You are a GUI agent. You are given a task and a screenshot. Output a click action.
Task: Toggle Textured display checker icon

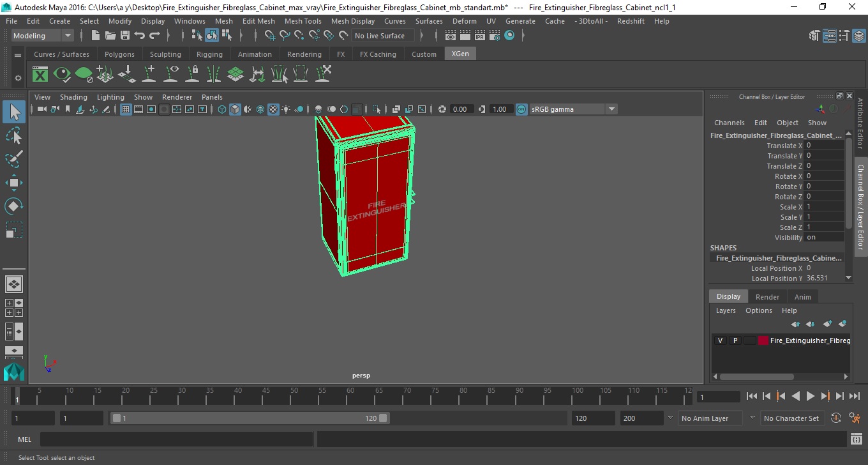tap(273, 109)
